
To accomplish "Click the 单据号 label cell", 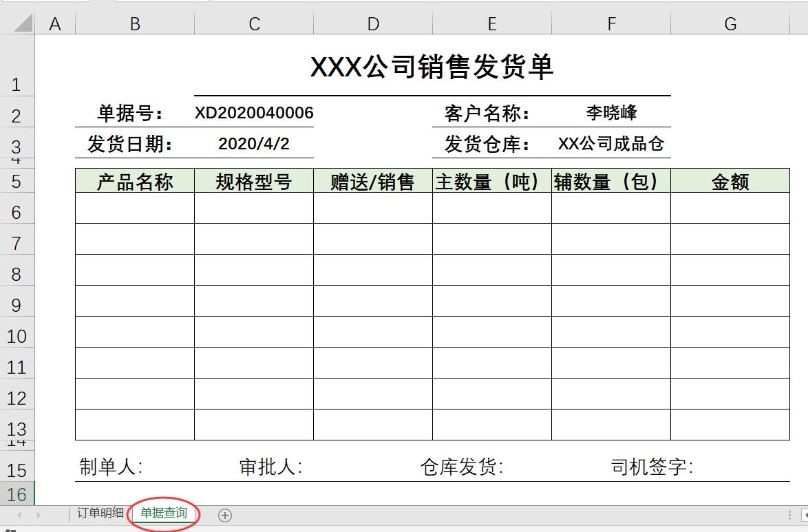I will point(135,112).
